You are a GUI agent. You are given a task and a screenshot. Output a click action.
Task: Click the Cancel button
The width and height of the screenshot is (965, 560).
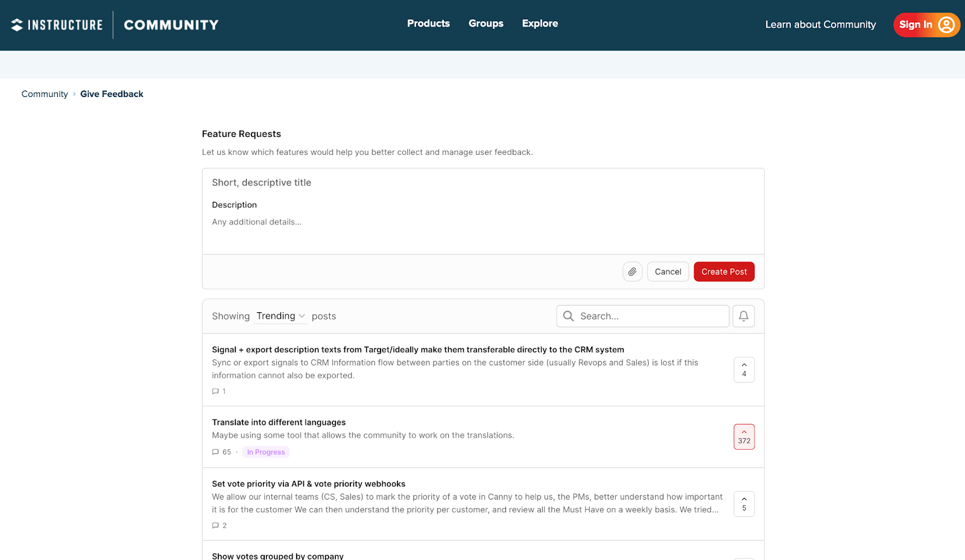click(668, 272)
